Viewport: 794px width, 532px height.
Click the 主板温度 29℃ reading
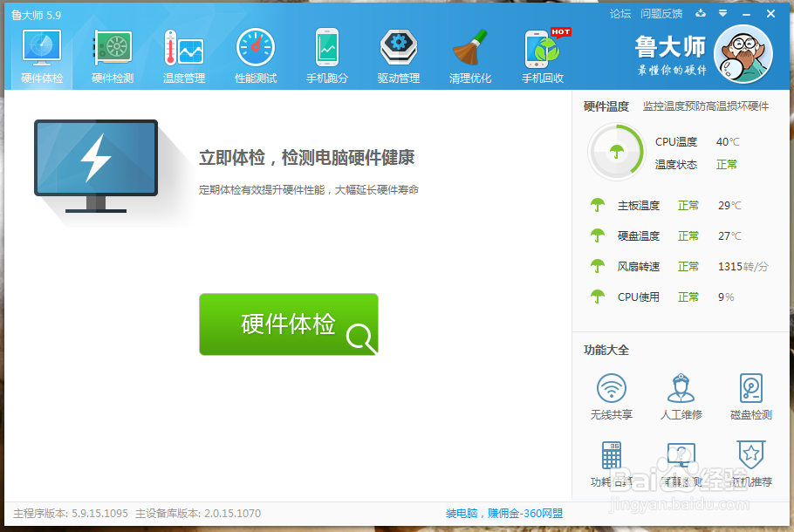(729, 206)
